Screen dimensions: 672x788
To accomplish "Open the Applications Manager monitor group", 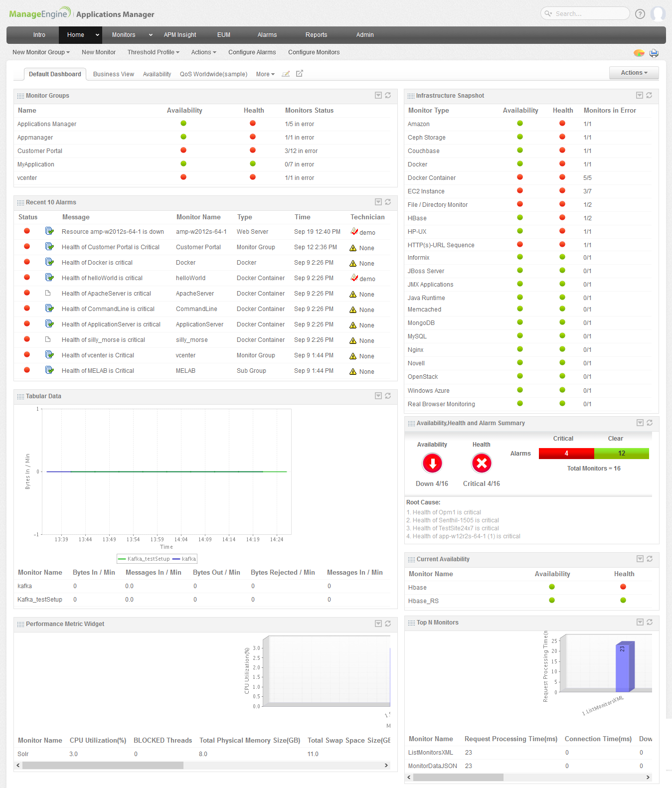I will [47, 124].
